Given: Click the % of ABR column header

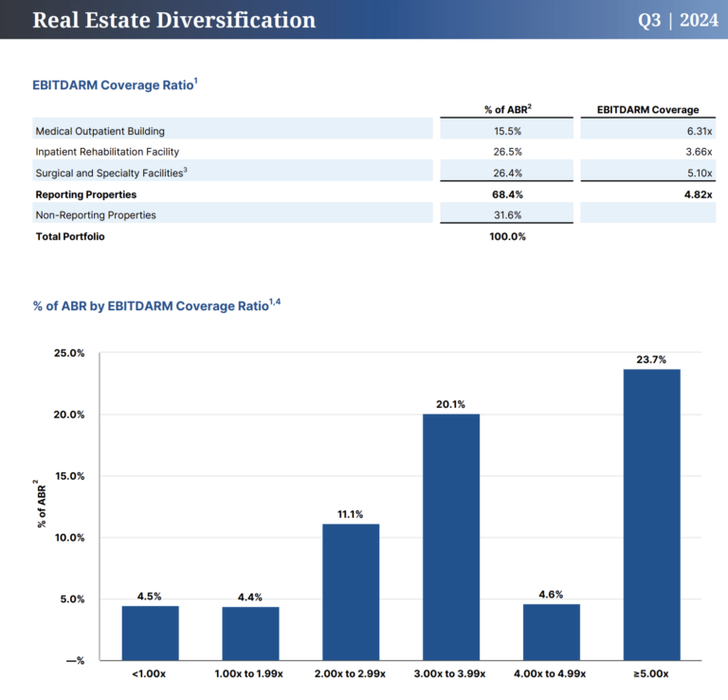Looking at the screenshot, I should (507, 110).
